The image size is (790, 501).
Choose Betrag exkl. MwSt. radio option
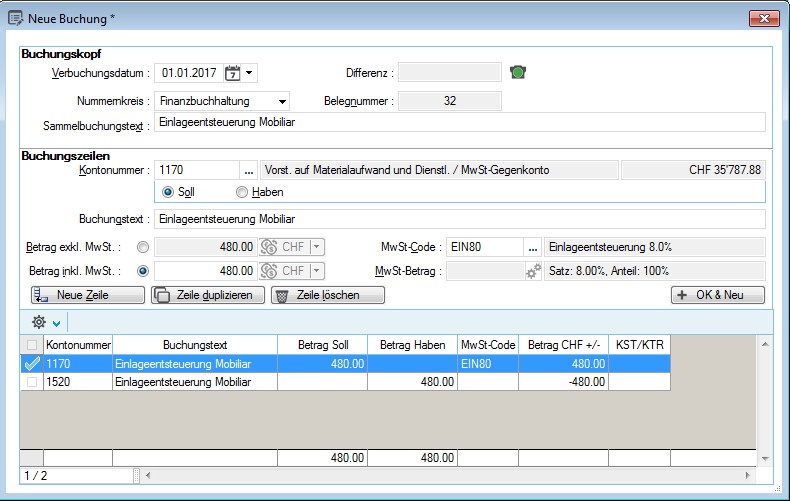pyautogui.click(x=143, y=247)
